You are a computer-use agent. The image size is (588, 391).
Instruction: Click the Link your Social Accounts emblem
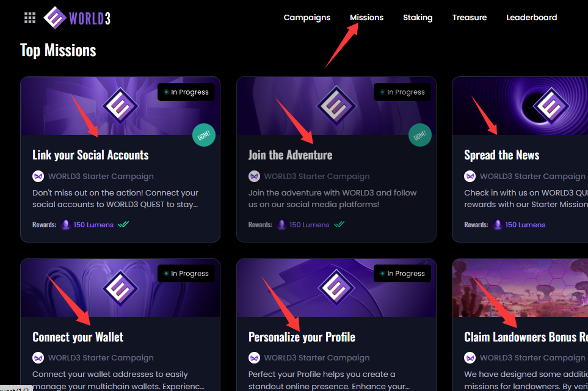pos(120,106)
